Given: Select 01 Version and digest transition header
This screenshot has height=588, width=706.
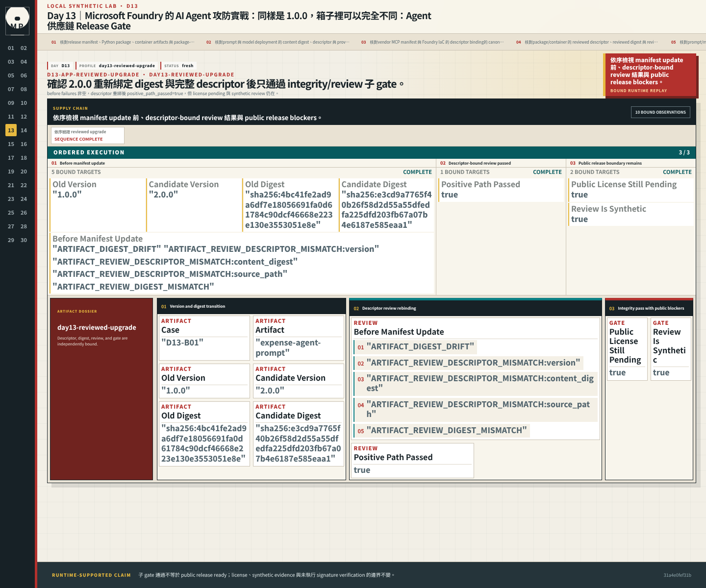Looking at the screenshot, I should click(x=252, y=306).
